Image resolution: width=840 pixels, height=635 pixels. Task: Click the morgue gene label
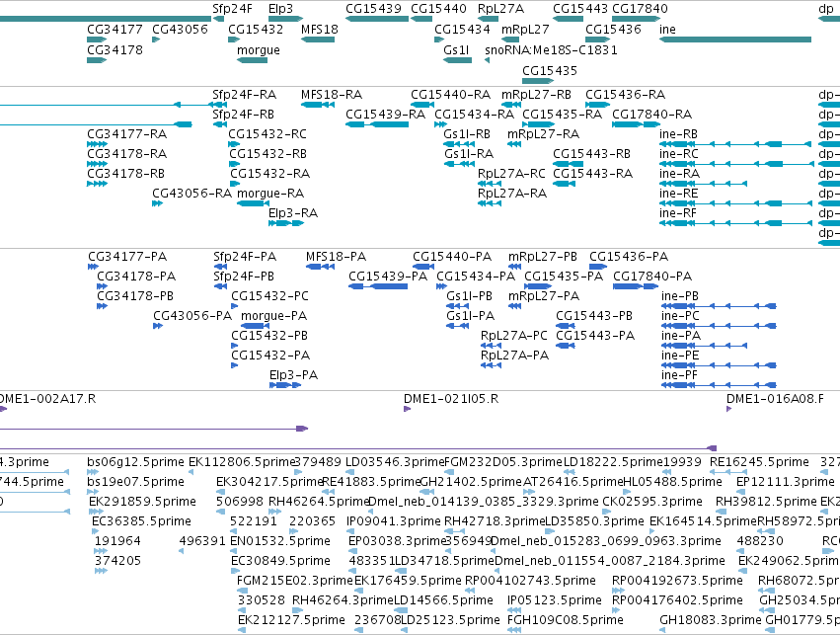(x=259, y=49)
